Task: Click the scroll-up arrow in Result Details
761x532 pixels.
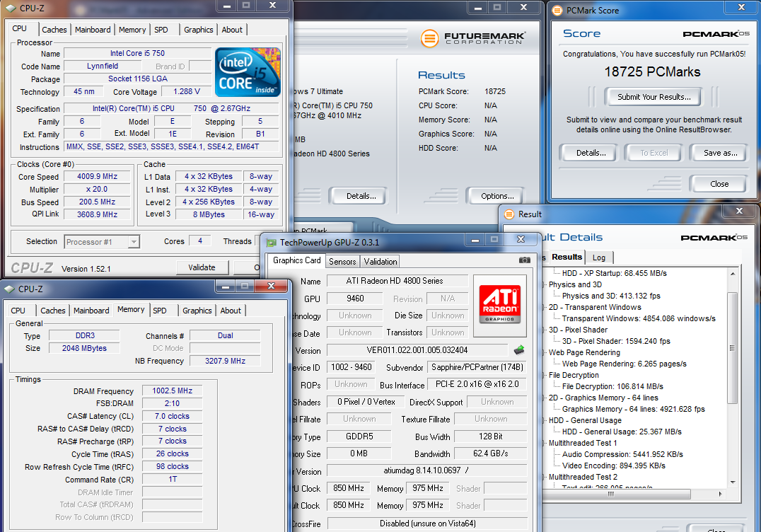Action: click(x=733, y=274)
